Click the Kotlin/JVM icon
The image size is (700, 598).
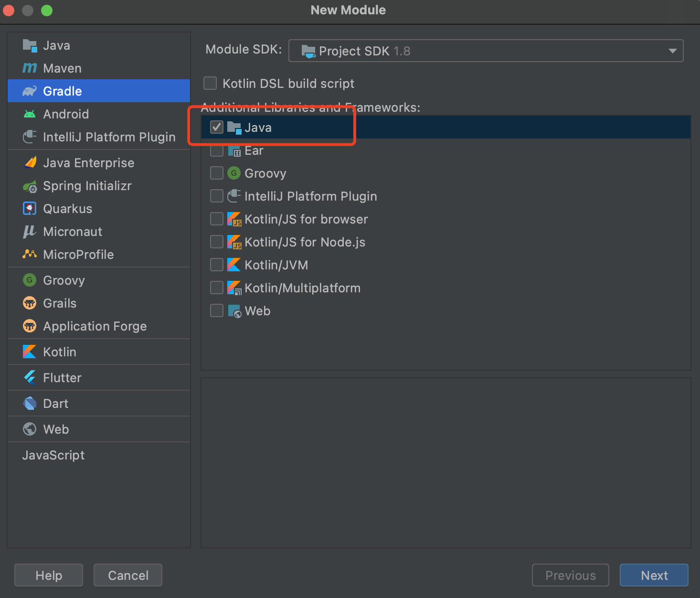[234, 265]
